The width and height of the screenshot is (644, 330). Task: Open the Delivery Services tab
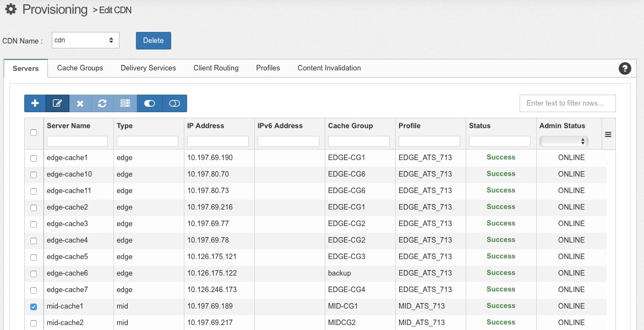coord(148,68)
